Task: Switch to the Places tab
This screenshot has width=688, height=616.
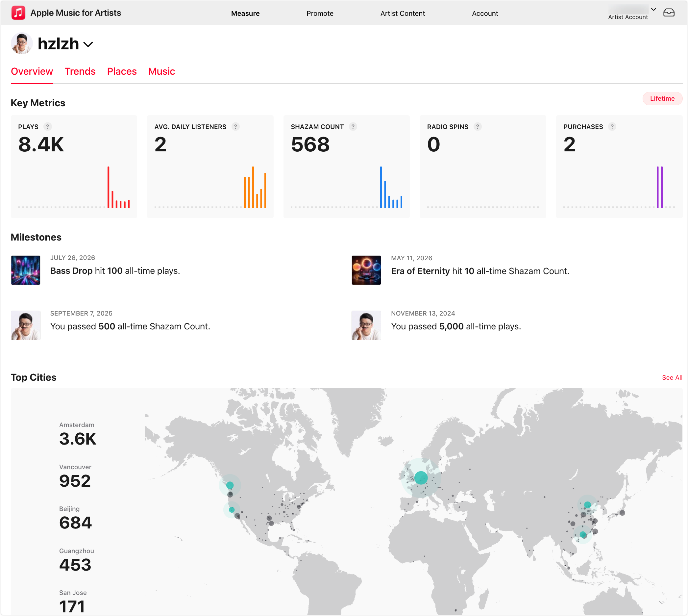Action: (x=122, y=71)
